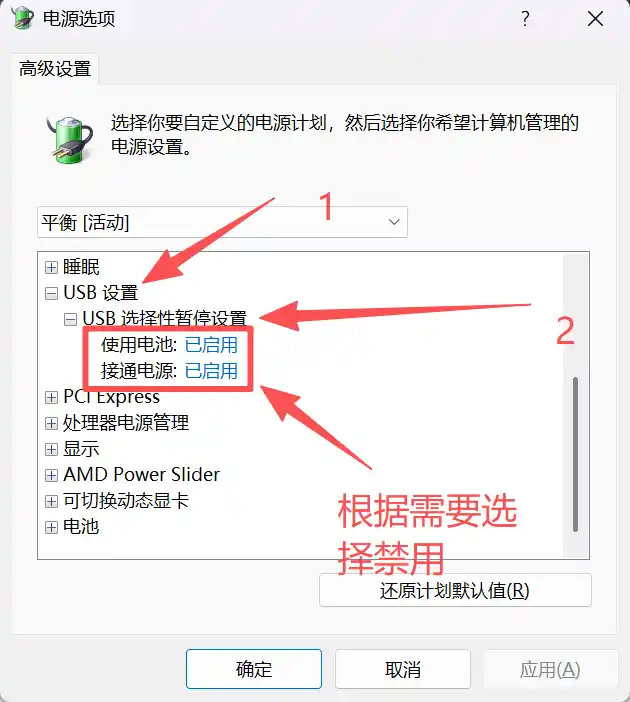Screen dimensions: 630x702
Task: Expand AMD Power Slider plus icon
Action: (x=51, y=475)
